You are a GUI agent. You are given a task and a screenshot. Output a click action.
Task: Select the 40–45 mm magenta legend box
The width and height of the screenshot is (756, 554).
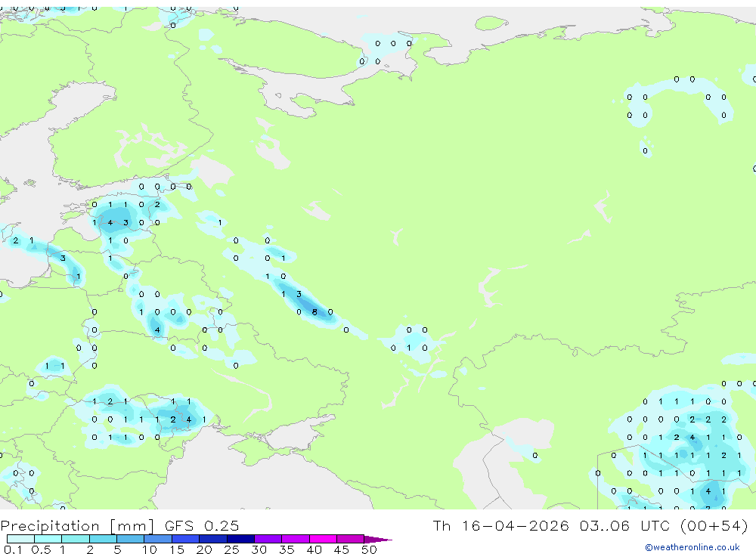pyautogui.click(x=323, y=539)
